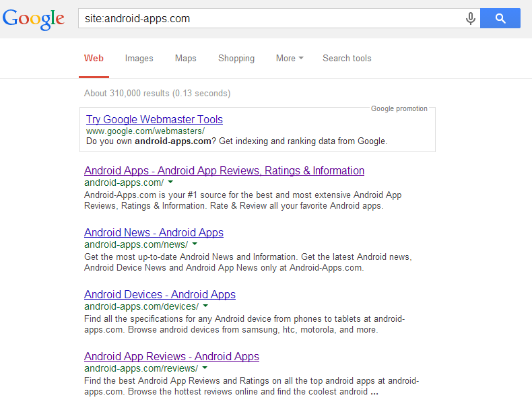Click the android-apps.com/reviews/ green URL

click(141, 368)
